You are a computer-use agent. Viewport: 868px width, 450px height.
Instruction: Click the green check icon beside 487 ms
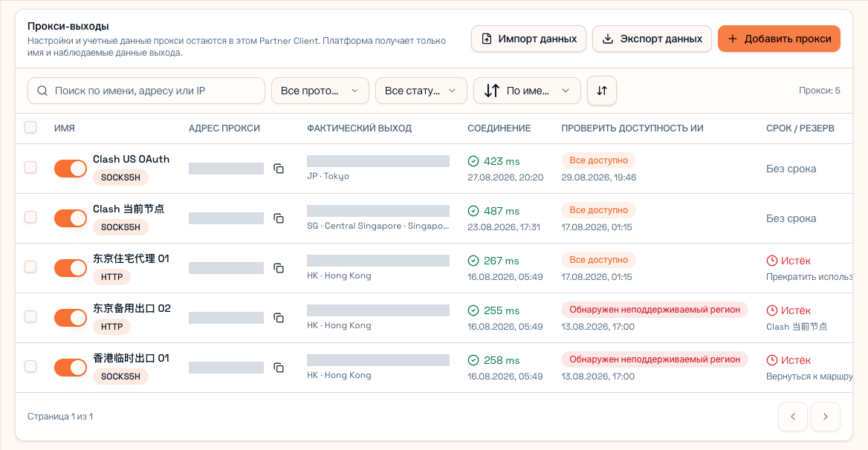pyautogui.click(x=473, y=211)
